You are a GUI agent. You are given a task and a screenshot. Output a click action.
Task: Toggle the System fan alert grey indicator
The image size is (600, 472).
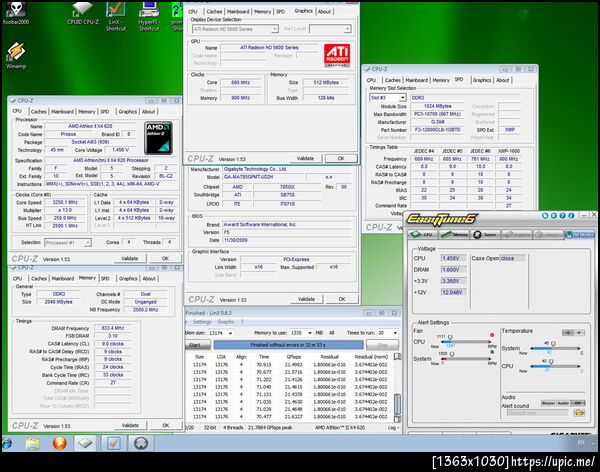click(492, 352)
